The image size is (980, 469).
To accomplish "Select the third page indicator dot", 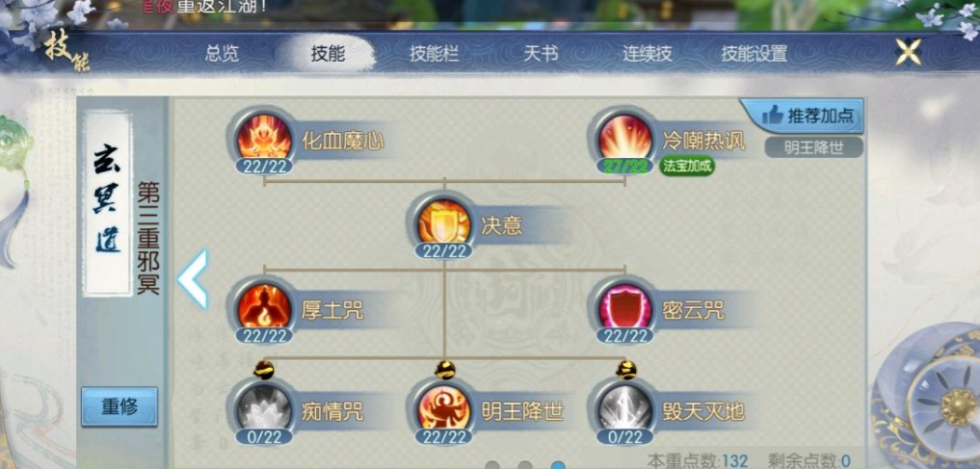I will tap(558, 465).
